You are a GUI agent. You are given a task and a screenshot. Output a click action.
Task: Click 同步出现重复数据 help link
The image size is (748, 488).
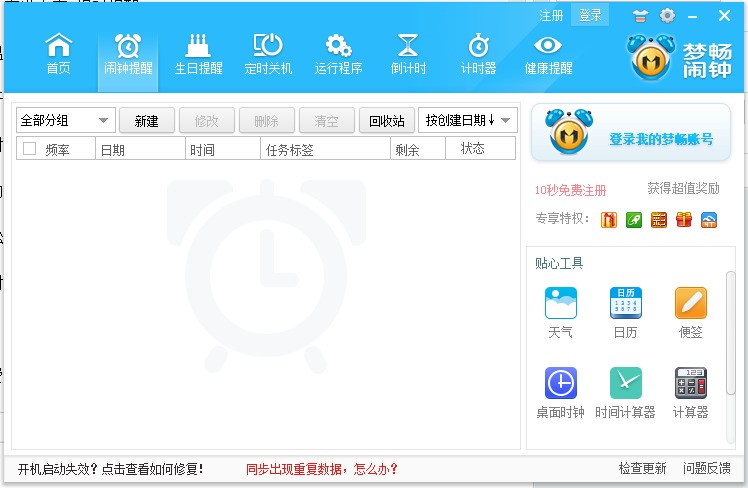[x=322, y=469]
